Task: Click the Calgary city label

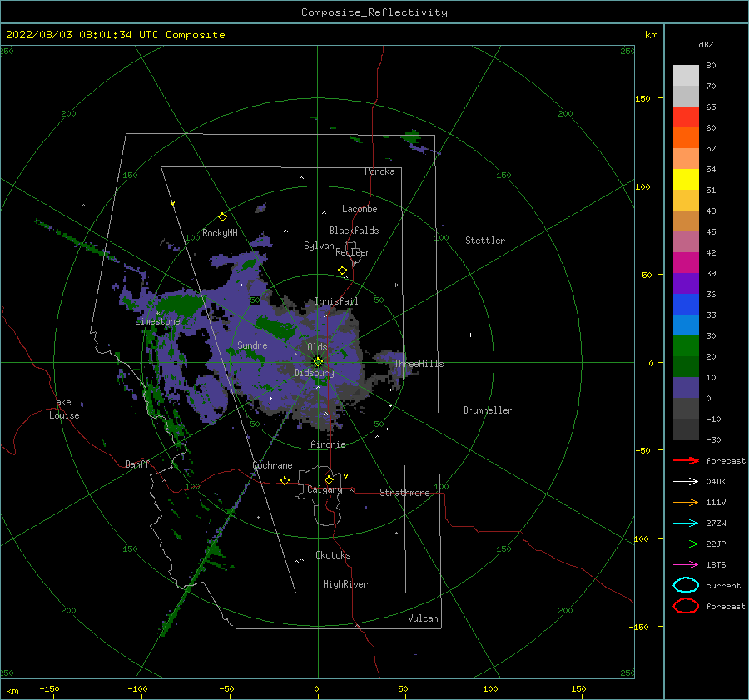Action: point(325,489)
